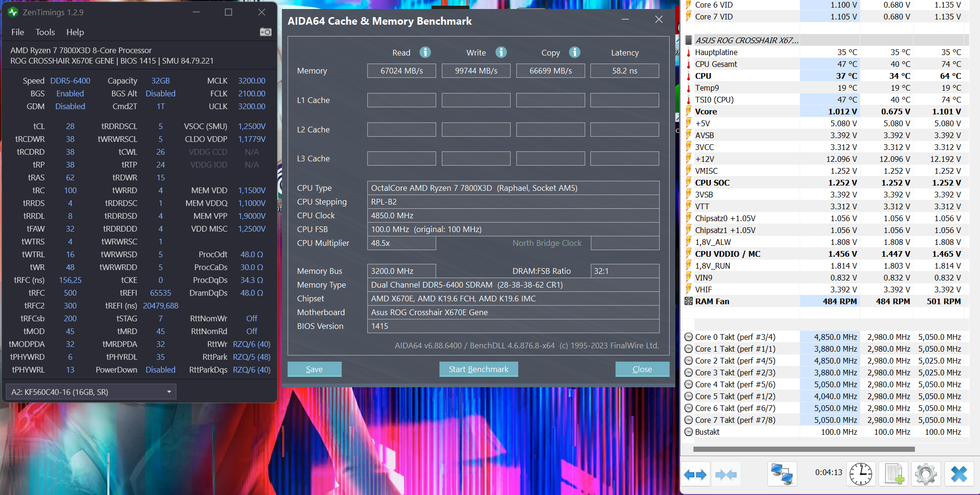980x495 pixels.
Task: Click the inward blue arrows icon in HWiNFO
Action: 726,474
